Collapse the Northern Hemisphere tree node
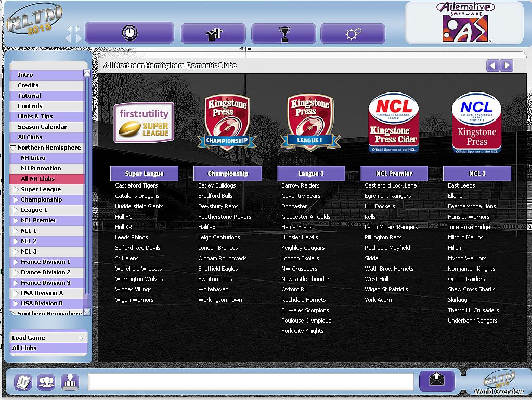 [x=13, y=148]
